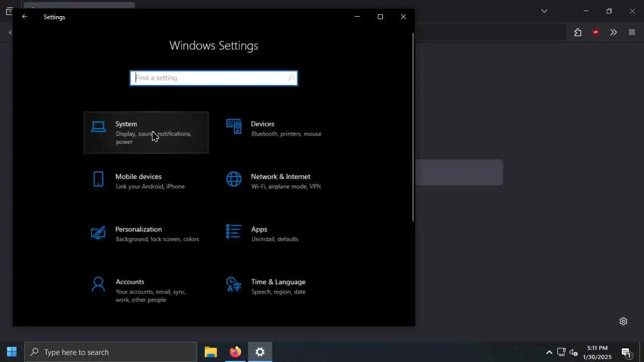Click the Personalization title
Image resolution: width=644 pixels, height=362 pixels.
(x=138, y=229)
